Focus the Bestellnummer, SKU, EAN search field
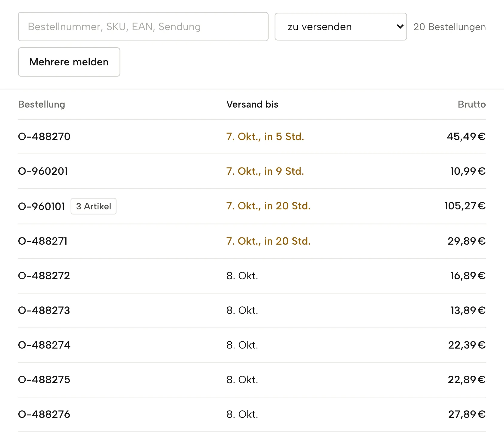The width and height of the screenshot is (504, 432). click(143, 27)
